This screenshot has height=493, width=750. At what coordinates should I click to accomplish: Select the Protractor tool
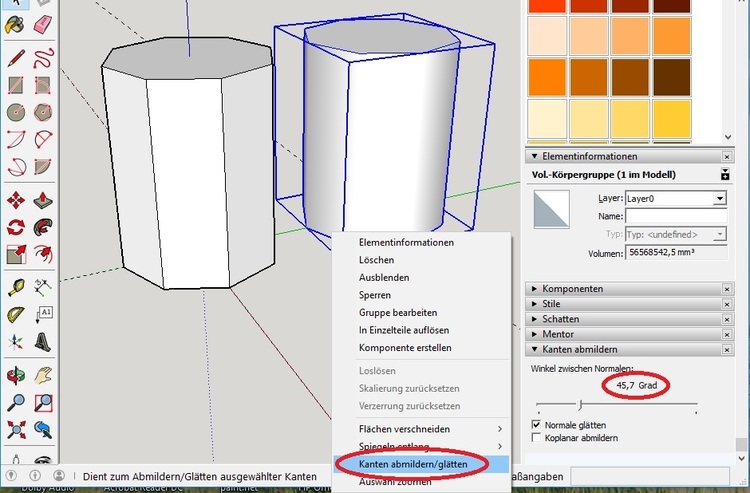coord(15,314)
